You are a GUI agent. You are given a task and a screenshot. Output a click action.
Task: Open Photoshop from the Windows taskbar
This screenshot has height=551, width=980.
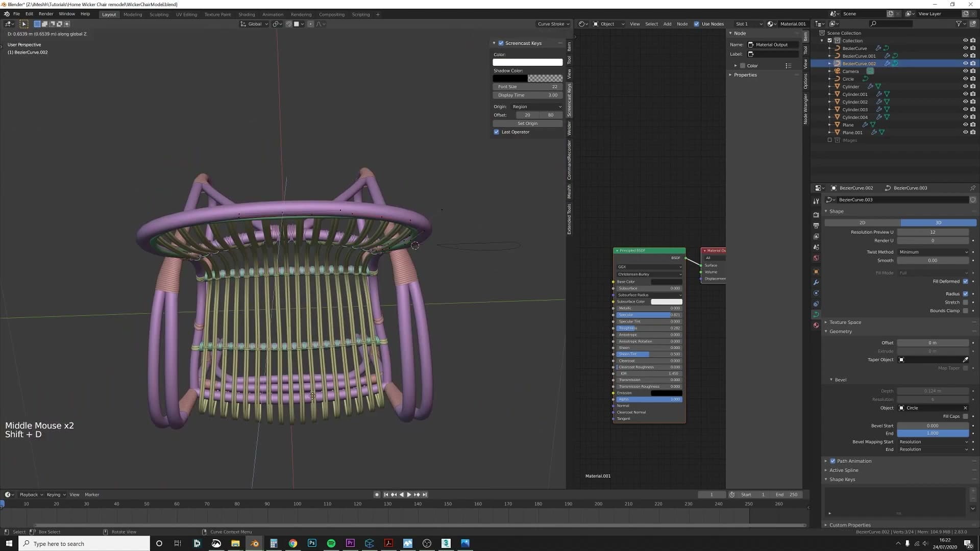pos(312,543)
